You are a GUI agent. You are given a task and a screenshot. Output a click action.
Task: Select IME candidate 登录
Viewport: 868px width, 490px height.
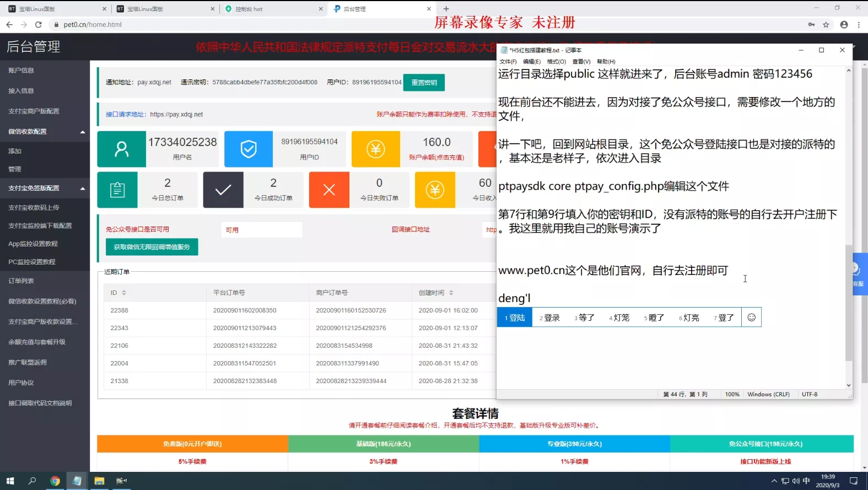[550, 317]
